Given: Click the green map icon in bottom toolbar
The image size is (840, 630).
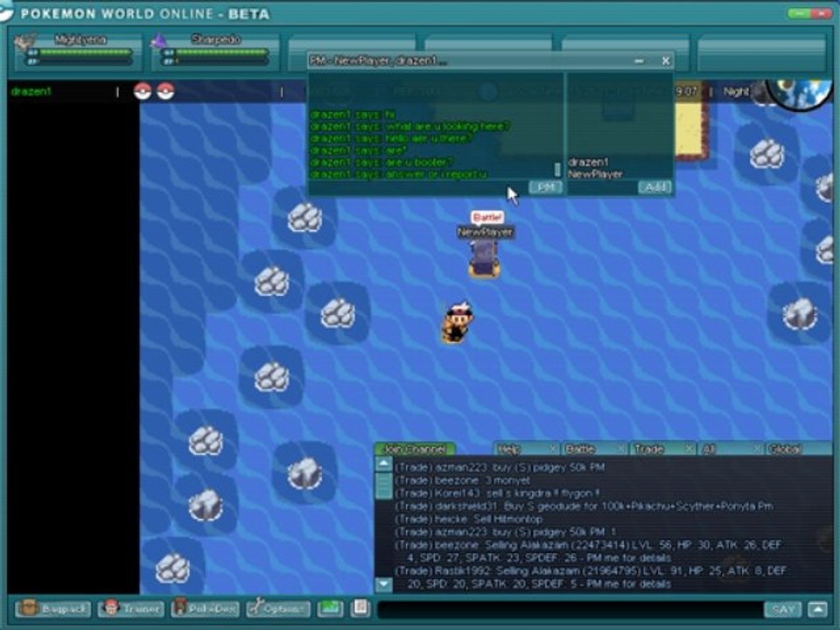Looking at the screenshot, I should click(x=330, y=609).
